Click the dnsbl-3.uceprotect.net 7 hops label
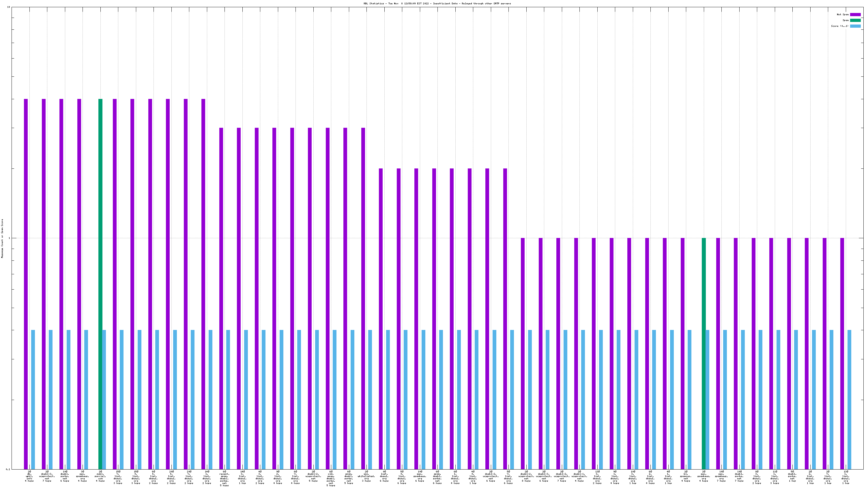The image size is (868, 488). tap(47, 476)
